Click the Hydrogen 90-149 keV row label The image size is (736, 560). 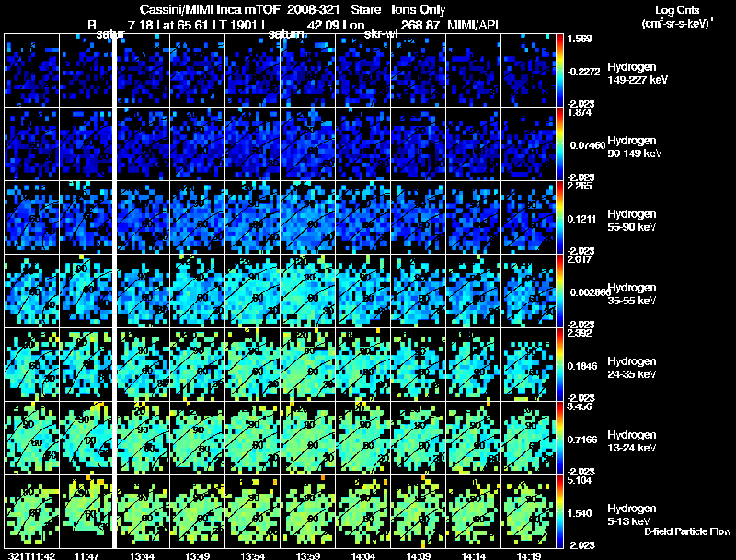coord(634,147)
